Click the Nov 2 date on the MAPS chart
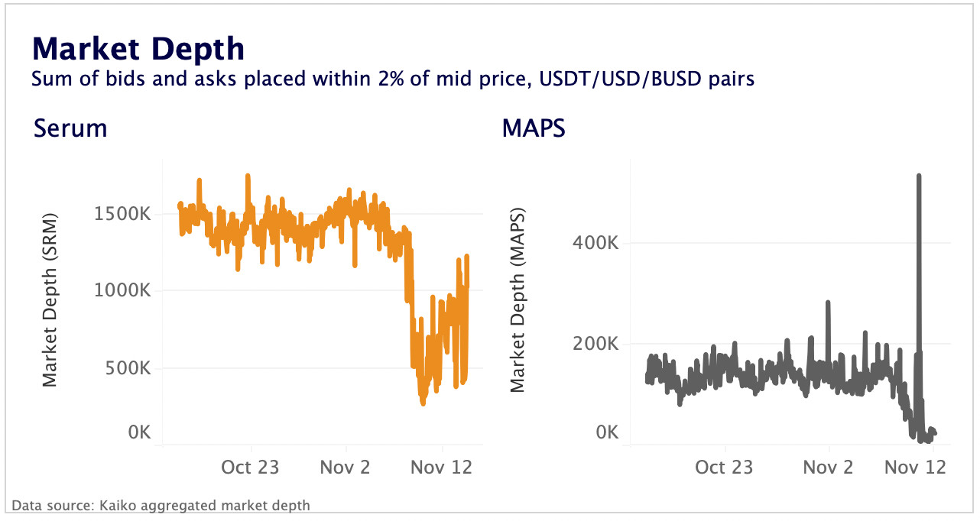Viewport: 980px width, 521px height. coord(829,467)
